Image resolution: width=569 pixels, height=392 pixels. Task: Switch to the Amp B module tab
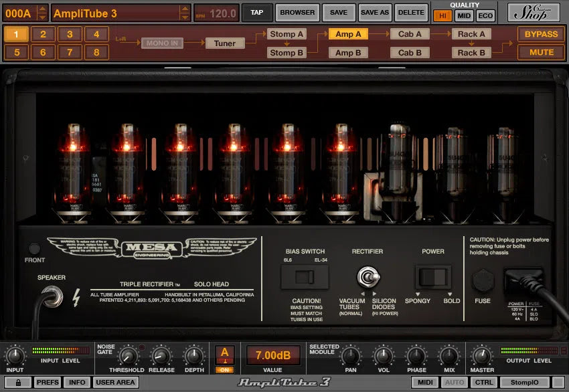348,52
